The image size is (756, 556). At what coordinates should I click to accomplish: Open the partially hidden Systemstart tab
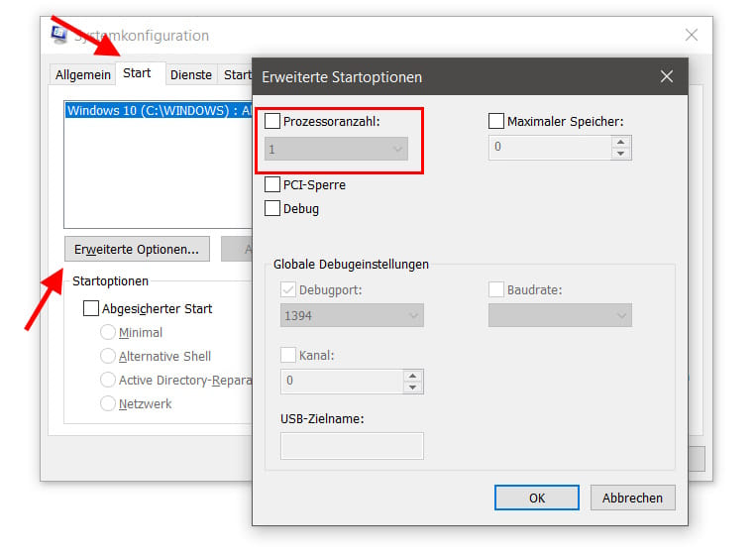(x=235, y=74)
